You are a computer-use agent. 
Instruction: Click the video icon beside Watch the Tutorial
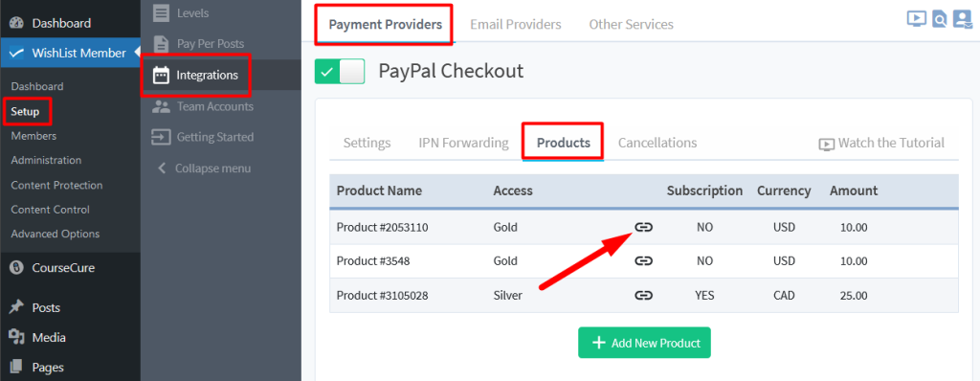tap(826, 145)
